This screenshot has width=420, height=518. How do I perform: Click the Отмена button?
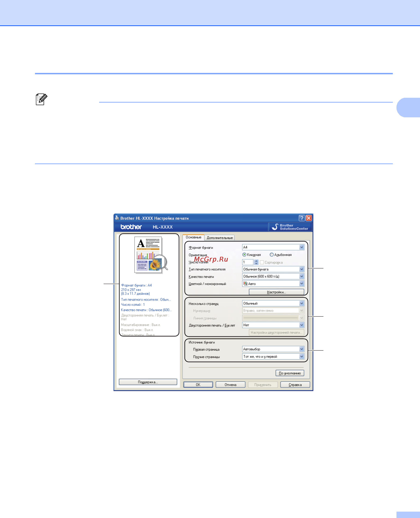(x=230, y=385)
